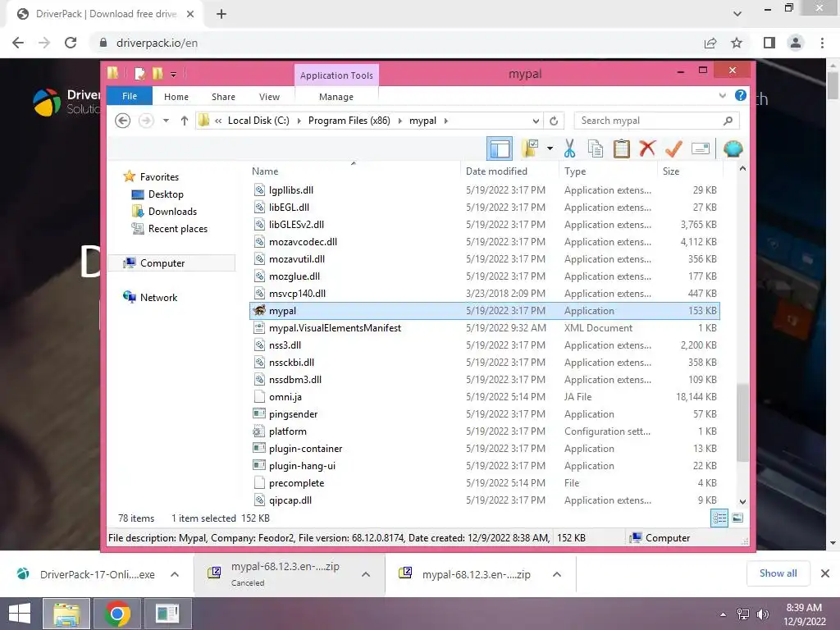Open the folder options dropdown arrow beside it
This screenshot has height=630, width=840.
(x=550, y=148)
